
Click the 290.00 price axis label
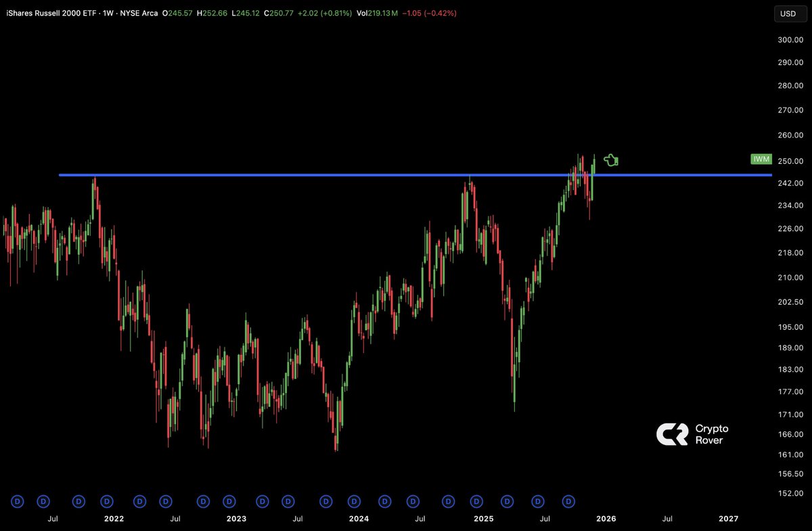coord(790,63)
